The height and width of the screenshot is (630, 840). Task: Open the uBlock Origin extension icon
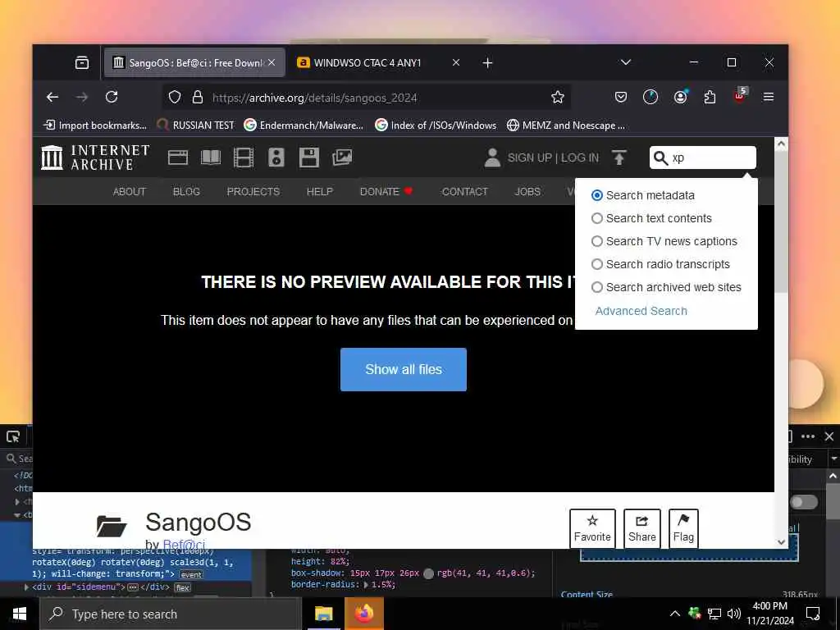click(740, 96)
